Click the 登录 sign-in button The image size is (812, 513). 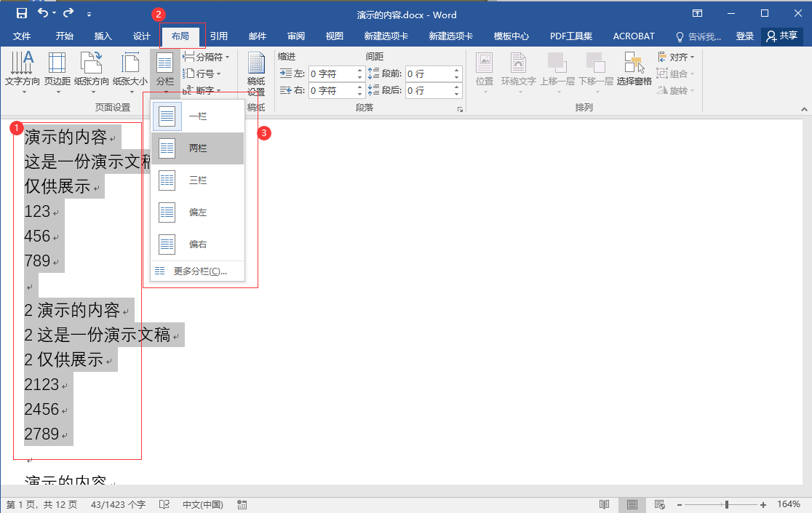coord(744,36)
